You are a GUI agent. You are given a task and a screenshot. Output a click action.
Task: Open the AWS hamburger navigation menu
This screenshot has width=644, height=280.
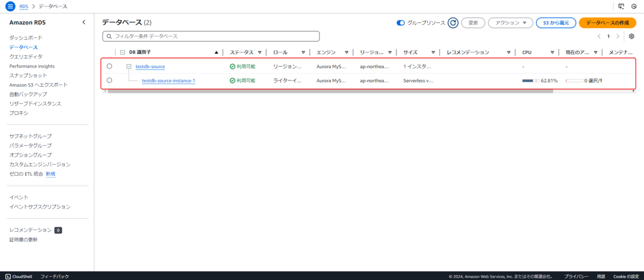coord(10,6)
